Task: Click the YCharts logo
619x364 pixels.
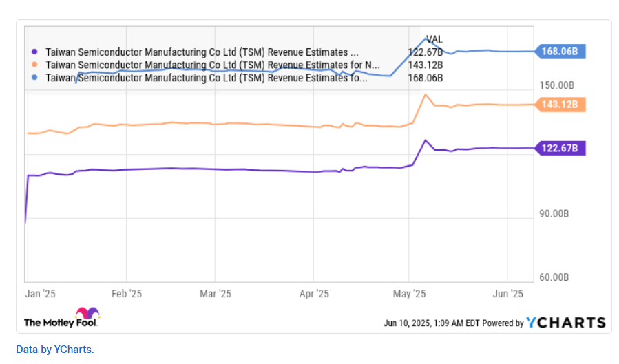Action: point(566,323)
